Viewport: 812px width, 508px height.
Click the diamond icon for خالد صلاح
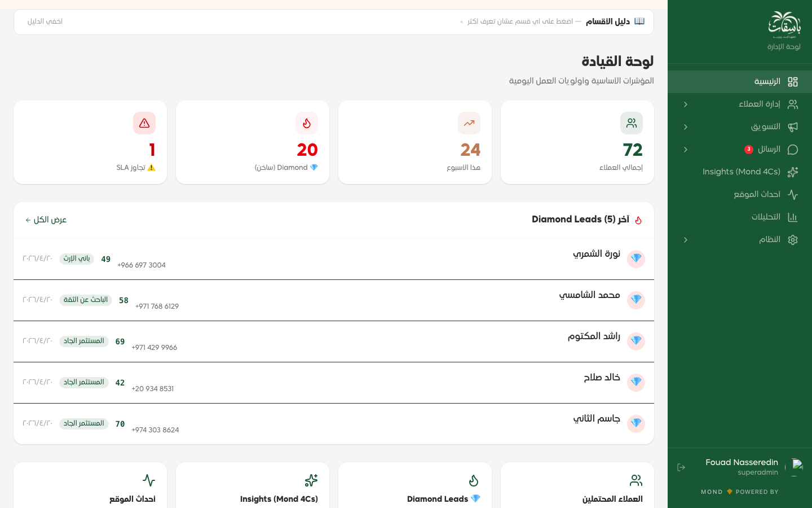click(636, 382)
